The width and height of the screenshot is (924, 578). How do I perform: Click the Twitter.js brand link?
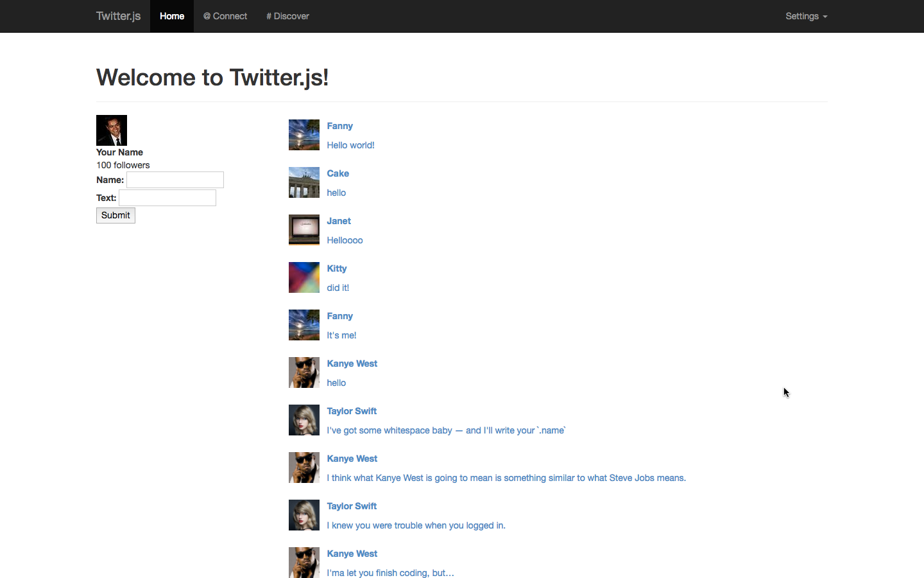tap(118, 16)
